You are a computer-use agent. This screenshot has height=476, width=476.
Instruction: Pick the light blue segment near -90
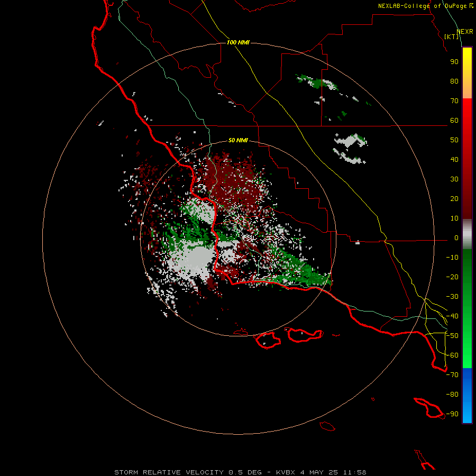pyautogui.click(x=467, y=413)
